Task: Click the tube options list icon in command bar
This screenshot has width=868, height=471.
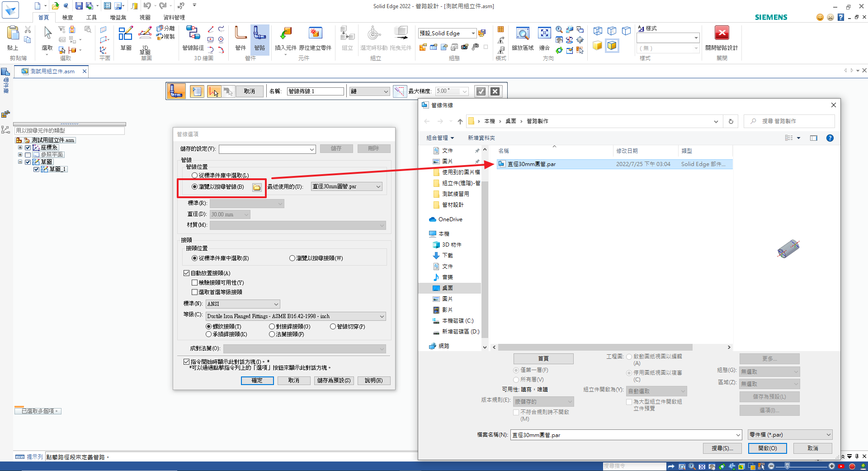Action: pyautogui.click(x=197, y=91)
